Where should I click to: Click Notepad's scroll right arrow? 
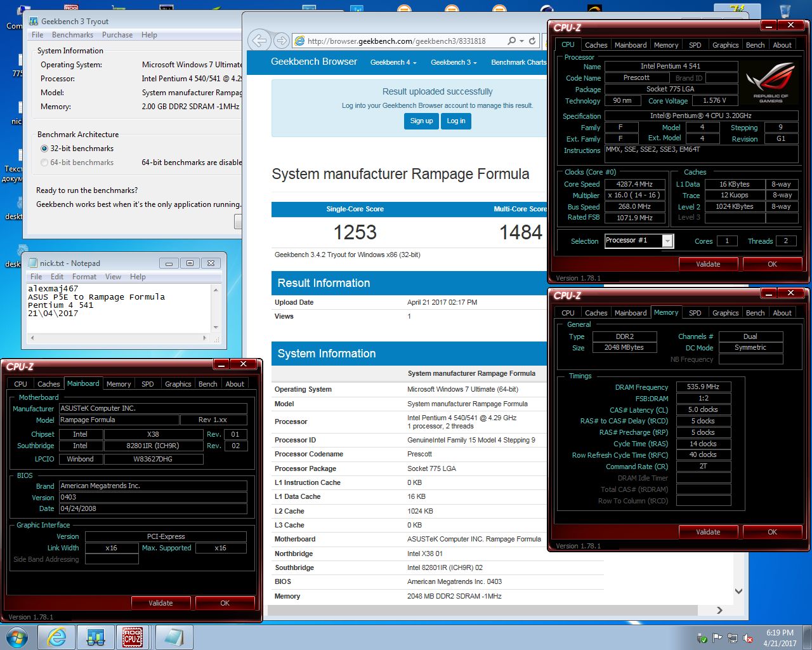pyautogui.click(x=204, y=338)
